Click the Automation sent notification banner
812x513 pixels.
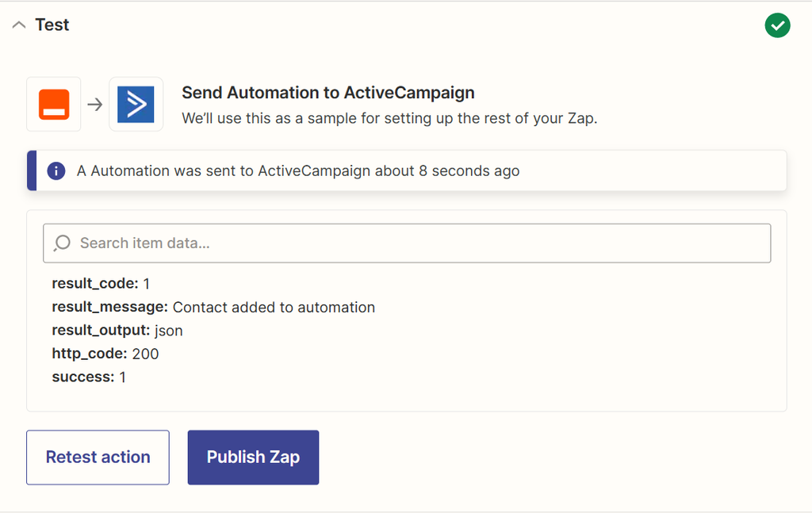[406, 170]
